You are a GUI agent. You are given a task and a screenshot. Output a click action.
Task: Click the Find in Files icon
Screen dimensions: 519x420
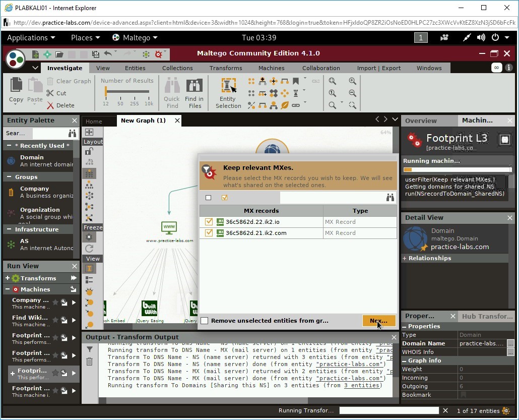(194, 92)
